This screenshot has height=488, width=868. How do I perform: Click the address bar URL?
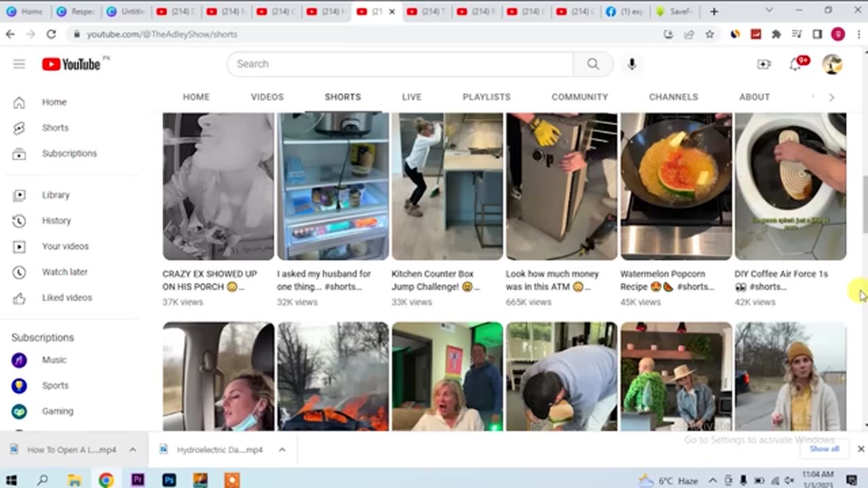pyautogui.click(x=162, y=34)
